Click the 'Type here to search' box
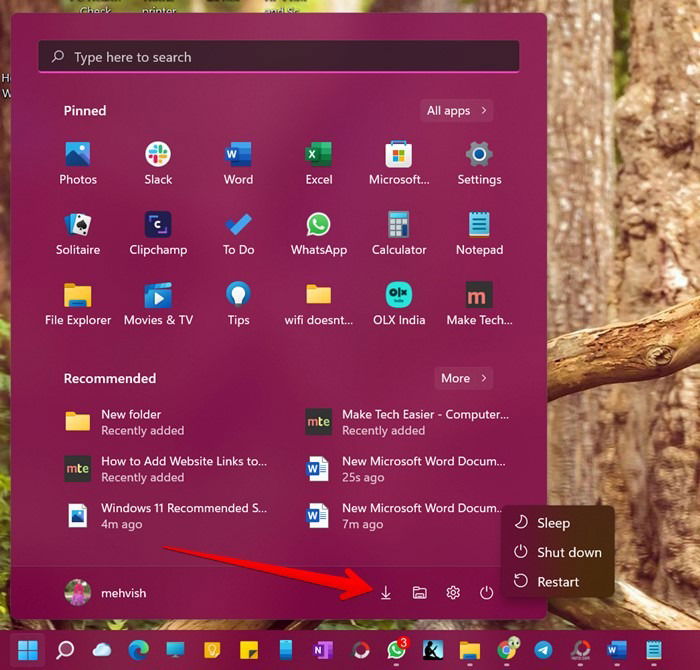Image resolution: width=700 pixels, height=670 pixels. [279, 57]
